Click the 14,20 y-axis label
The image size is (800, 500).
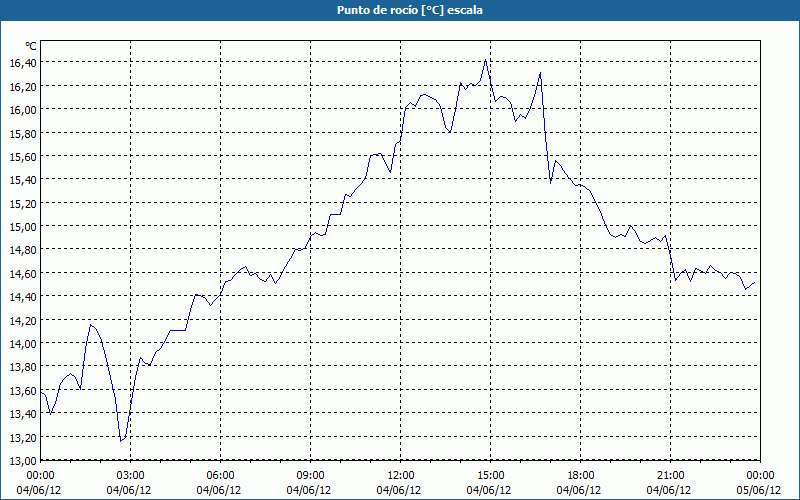(23, 320)
